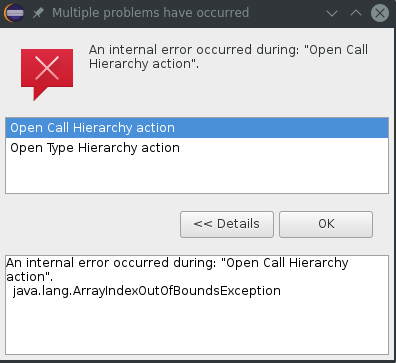Confirm the dialog with OK
The image size is (396, 363).
click(x=326, y=224)
